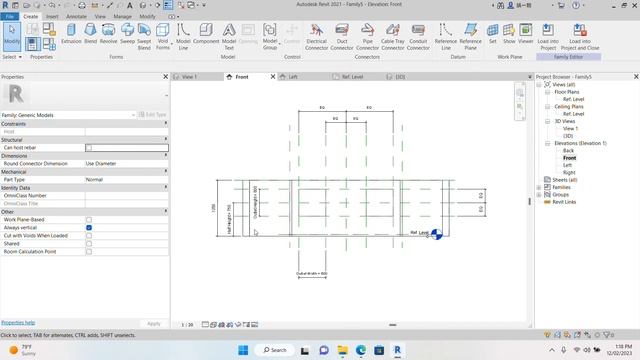The width and height of the screenshot is (640, 360).
Task: Toggle Shared checkbox
Action: click(89, 244)
